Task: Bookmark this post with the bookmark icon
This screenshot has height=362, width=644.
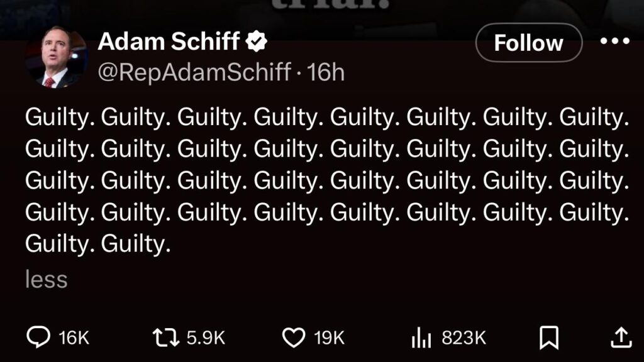Action: [x=548, y=337]
